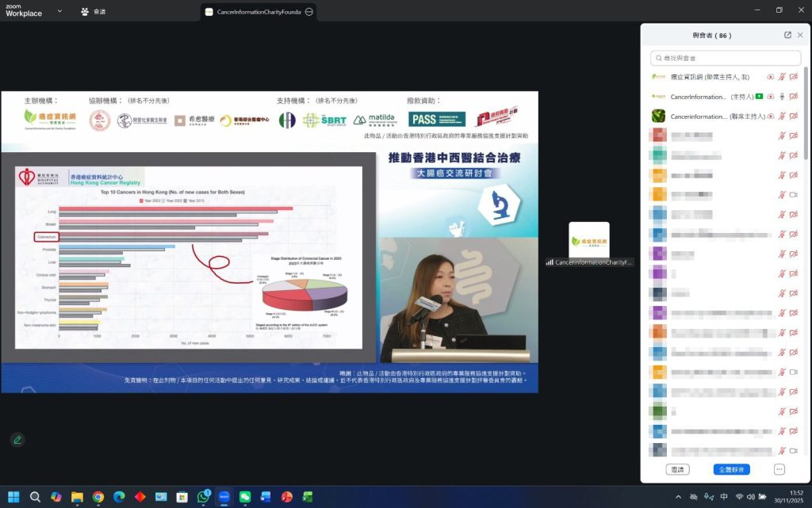
Task: Open WhatsApp from the taskbar
Action: click(203, 497)
